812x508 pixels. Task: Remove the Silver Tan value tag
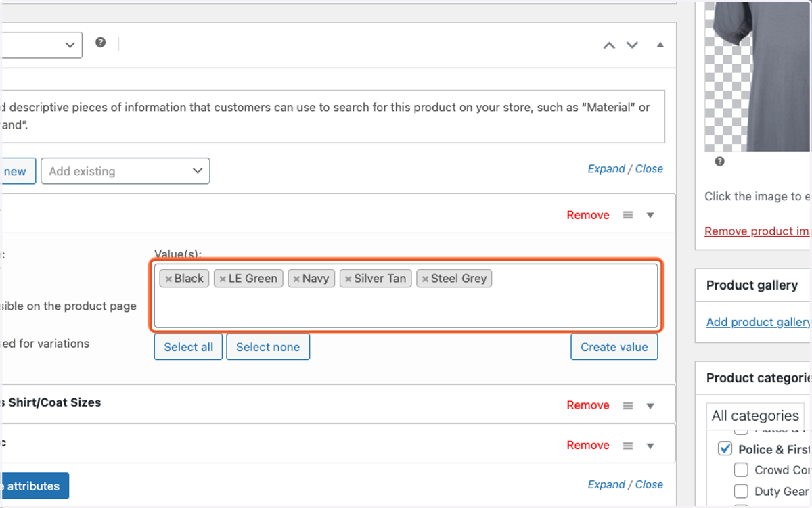point(348,279)
